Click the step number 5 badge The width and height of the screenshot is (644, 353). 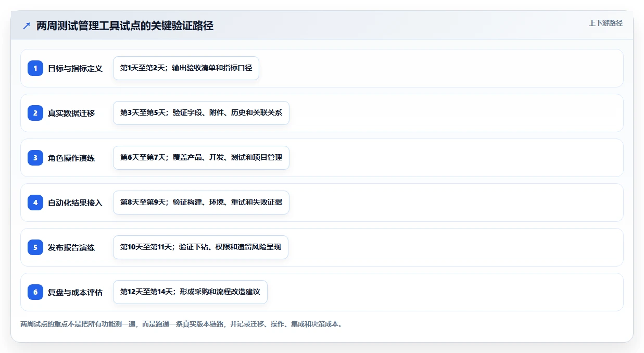pyautogui.click(x=35, y=247)
